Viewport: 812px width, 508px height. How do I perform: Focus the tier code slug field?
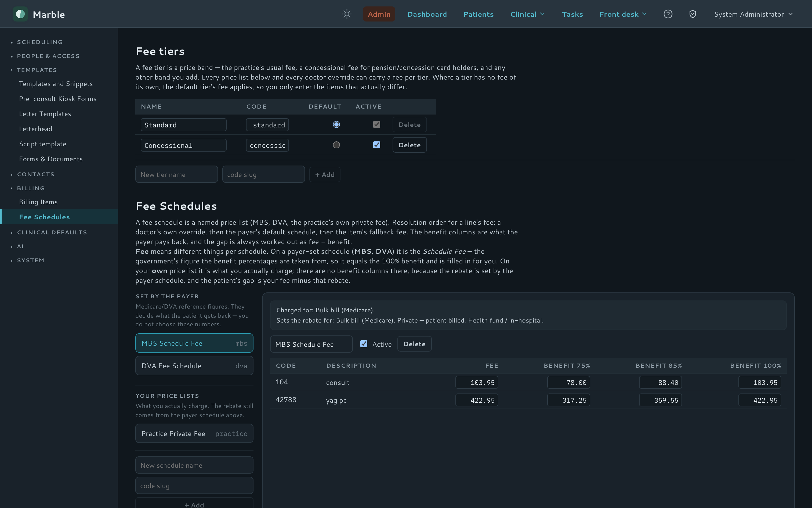263,174
